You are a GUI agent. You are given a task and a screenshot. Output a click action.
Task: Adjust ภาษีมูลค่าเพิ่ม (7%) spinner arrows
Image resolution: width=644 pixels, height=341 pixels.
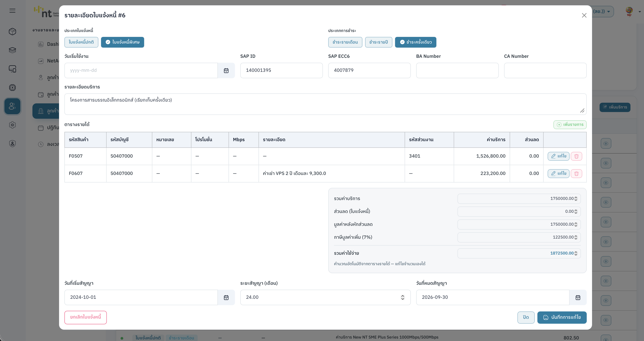coord(576,237)
